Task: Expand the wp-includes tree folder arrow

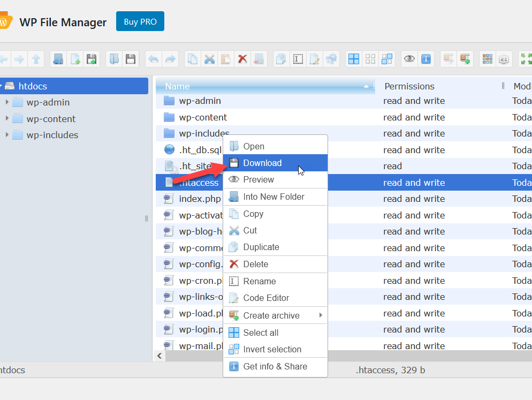Action: [x=7, y=134]
